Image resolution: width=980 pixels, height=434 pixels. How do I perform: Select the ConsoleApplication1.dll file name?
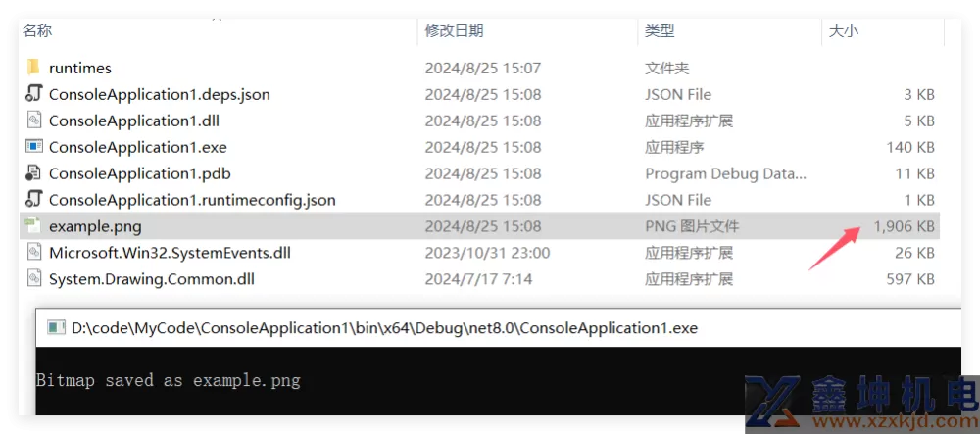pyautogui.click(x=133, y=121)
